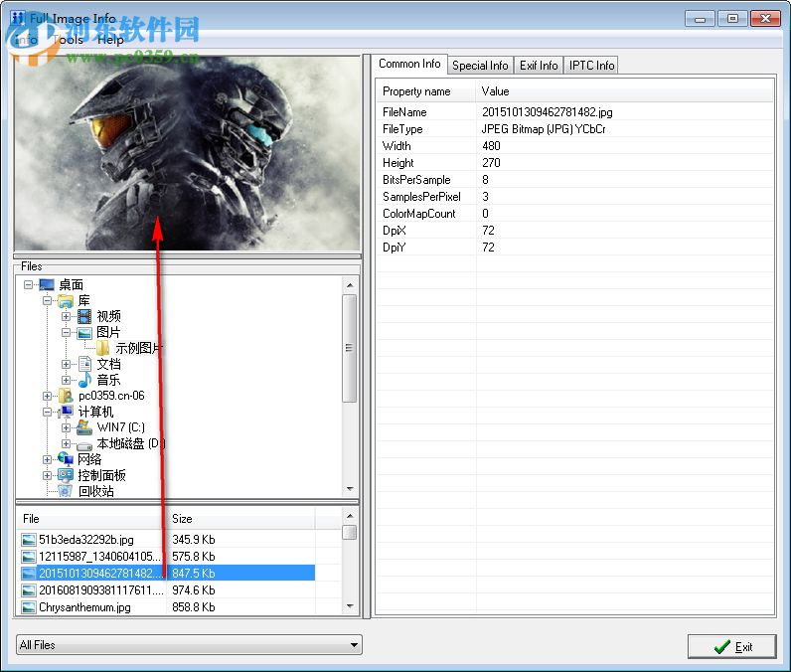Switch to the IPTC Info tab
Image resolution: width=791 pixels, height=672 pixels.
click(x=591, y=66)
